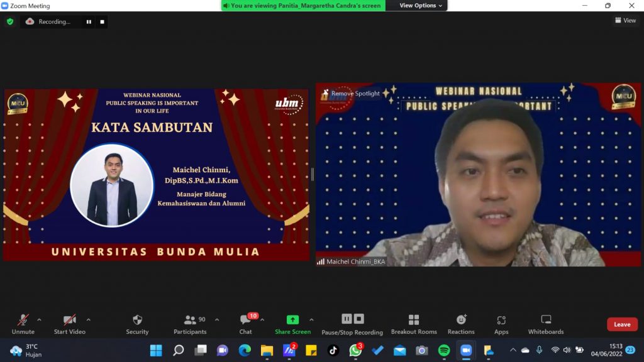Open the Mail app on the taskbar
This screenshot has height=362, width=644.
tap(399, 350)
